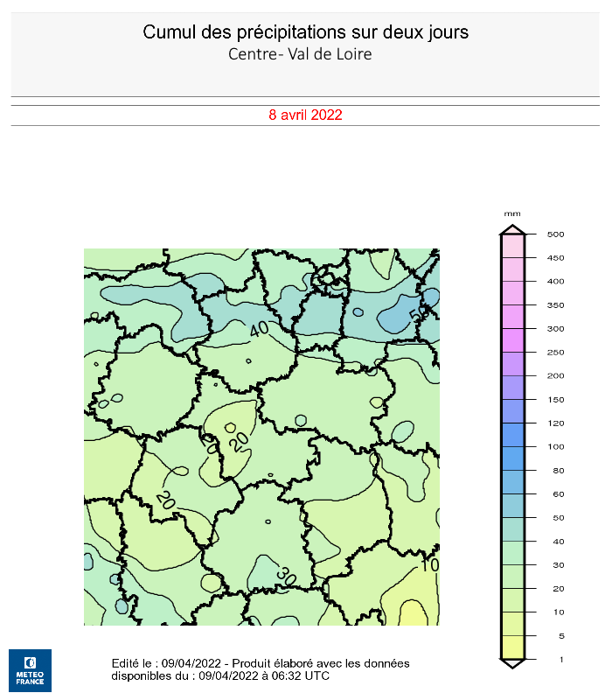
Task: Pick the legend color band between 60 and 80
Action: click(x=512, y=482)
